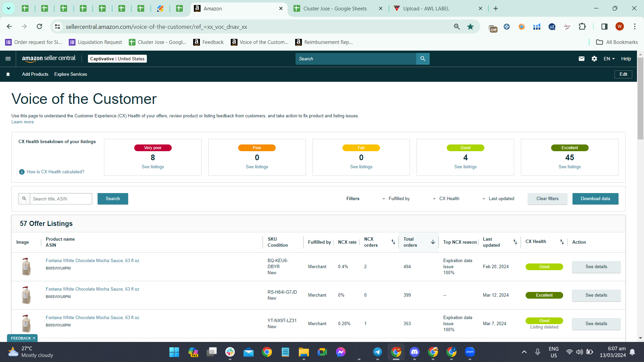
Task: Show hidden system tray icons
Action: [x=524, y=352]
